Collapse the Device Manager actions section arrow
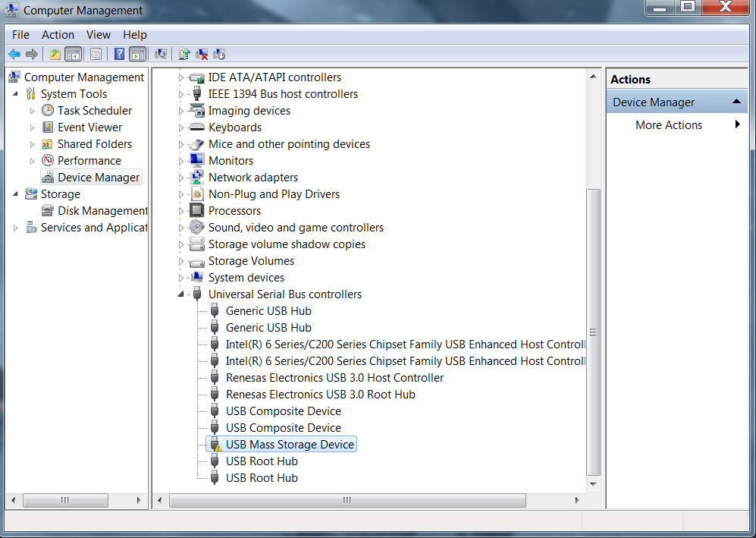The width and height of the screenshot is (756, 538). (736, 102)
